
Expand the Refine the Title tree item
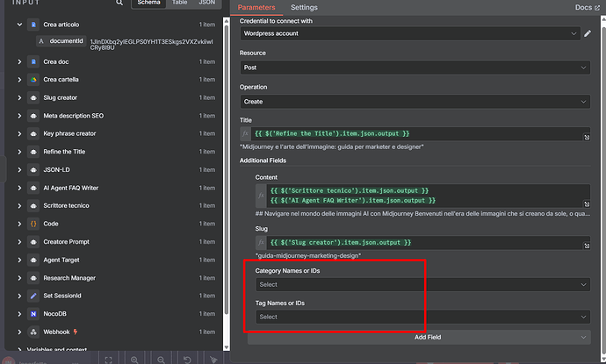pos(19,152)
